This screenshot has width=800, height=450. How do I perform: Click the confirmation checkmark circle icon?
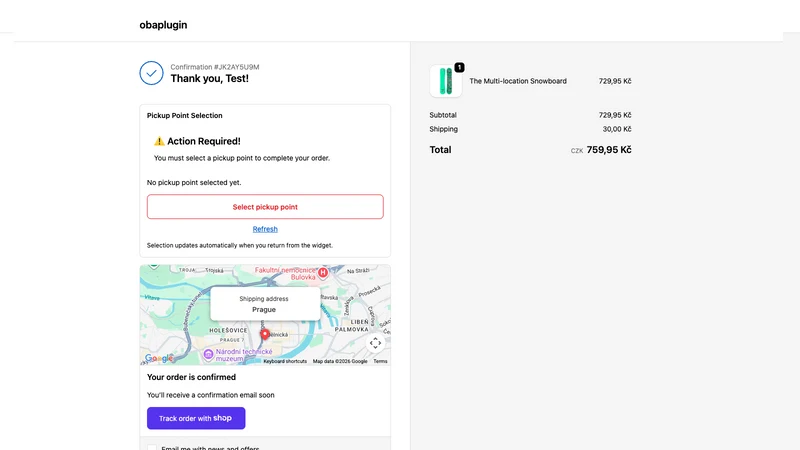[x=152, y=73]
